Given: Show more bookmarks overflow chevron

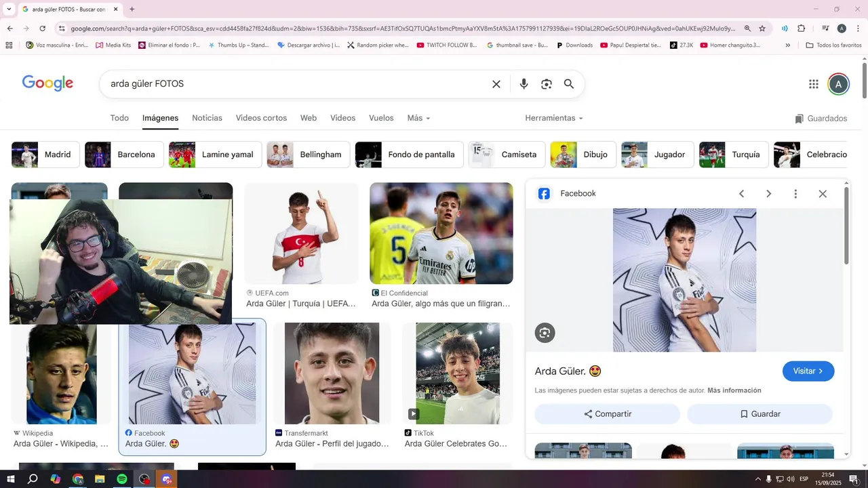Looking at the screenshot, I should pyautogui.click(x=787, y=45).
